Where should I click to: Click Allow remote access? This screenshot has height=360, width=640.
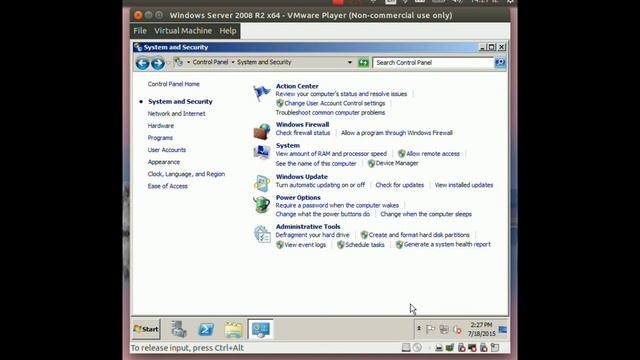433,154
